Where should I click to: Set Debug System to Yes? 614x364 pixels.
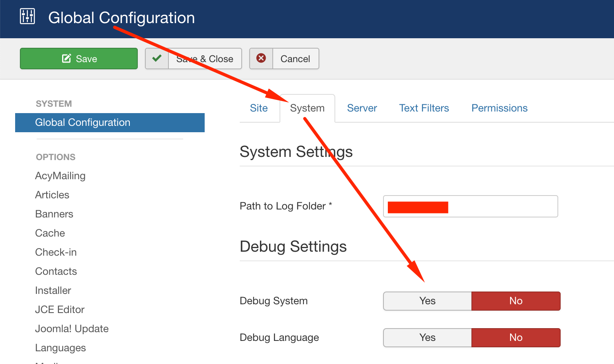click(x=427, y=301)
